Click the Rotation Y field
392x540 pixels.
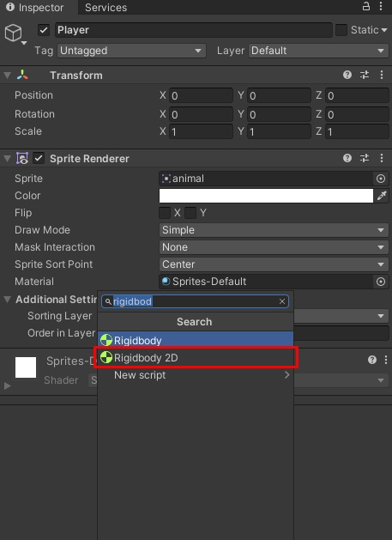pyautogui.click(x=279, y=114)
